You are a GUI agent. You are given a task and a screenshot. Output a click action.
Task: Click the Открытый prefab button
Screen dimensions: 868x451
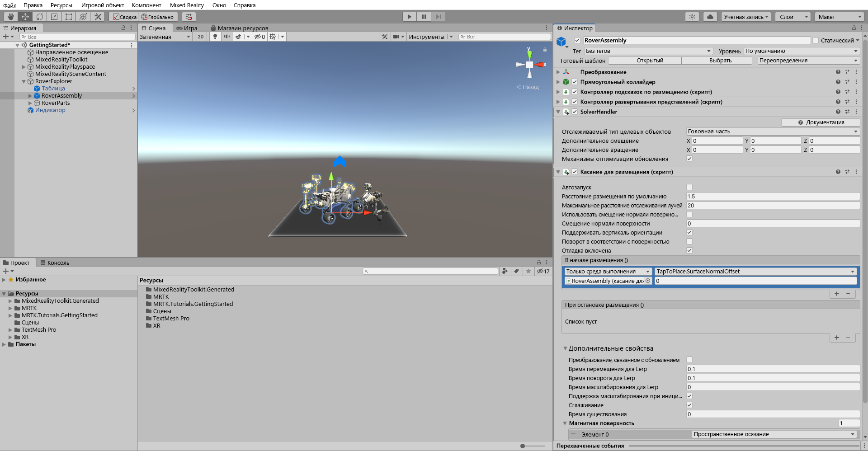click(650, 61)
